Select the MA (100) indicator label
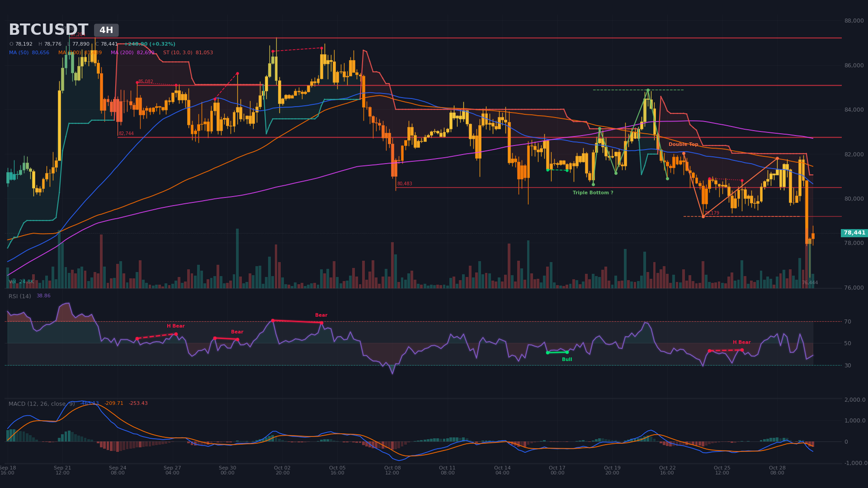Screen dimensions: 868x488 coord(80,53)
